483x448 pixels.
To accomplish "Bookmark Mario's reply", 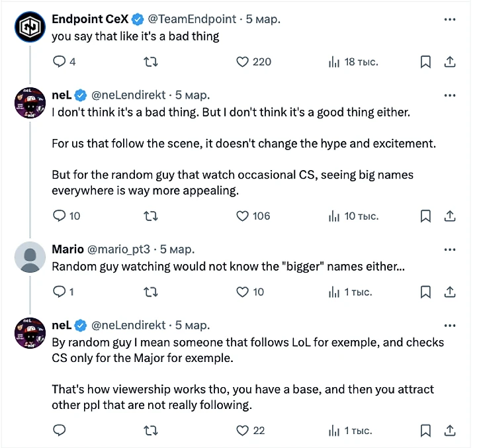I will pyautogui.click(x=425, y=292).
